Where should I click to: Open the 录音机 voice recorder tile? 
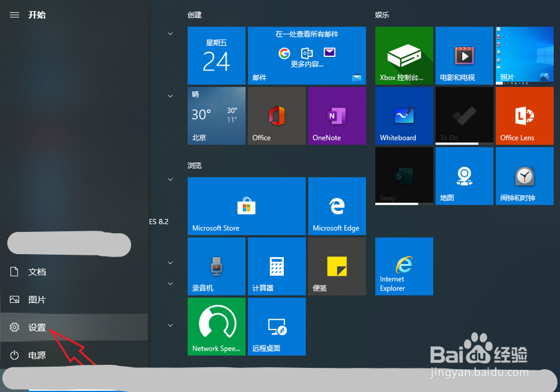(216, 266)
